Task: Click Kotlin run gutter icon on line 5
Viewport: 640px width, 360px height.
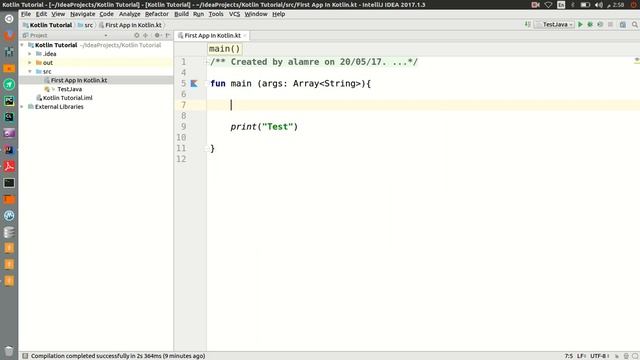Action: (194, 84)
